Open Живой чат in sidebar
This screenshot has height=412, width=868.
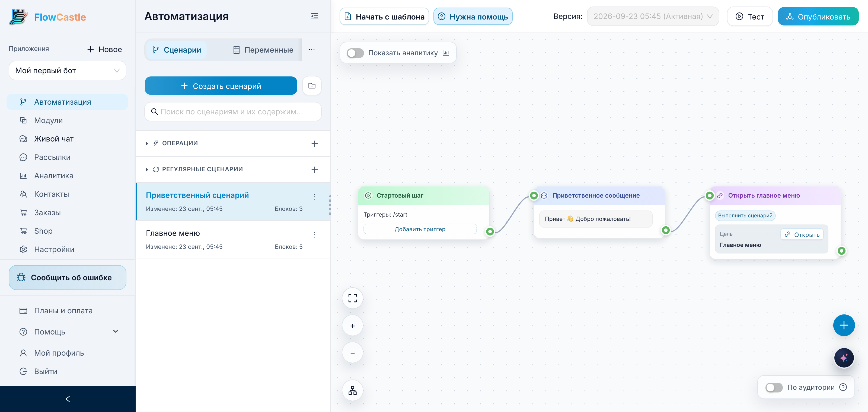point(54,139)
